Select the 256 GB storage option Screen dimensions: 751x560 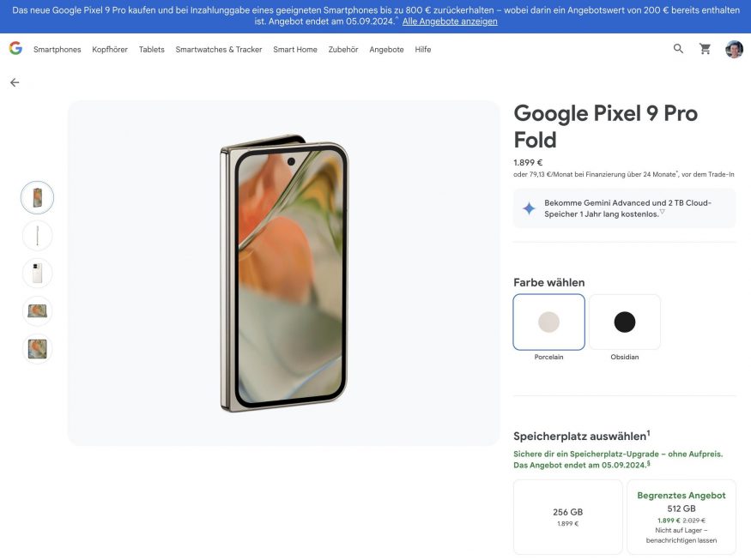[x=567, y=517]
